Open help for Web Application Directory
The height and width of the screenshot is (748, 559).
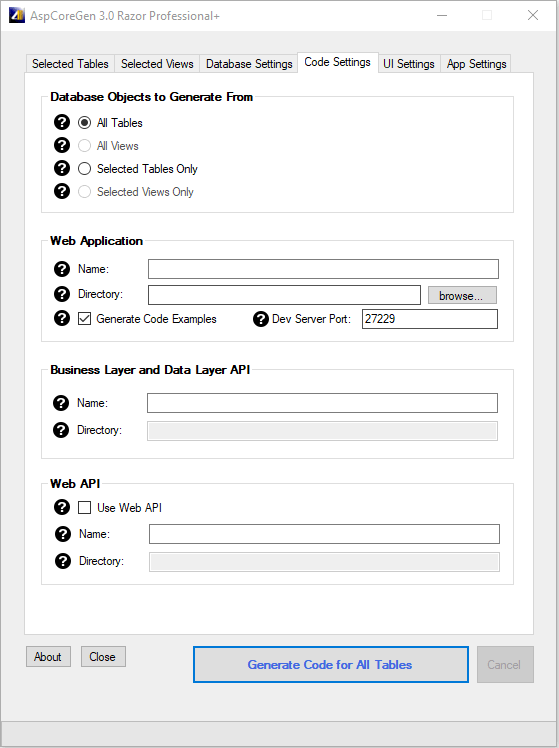pos(62,294)
